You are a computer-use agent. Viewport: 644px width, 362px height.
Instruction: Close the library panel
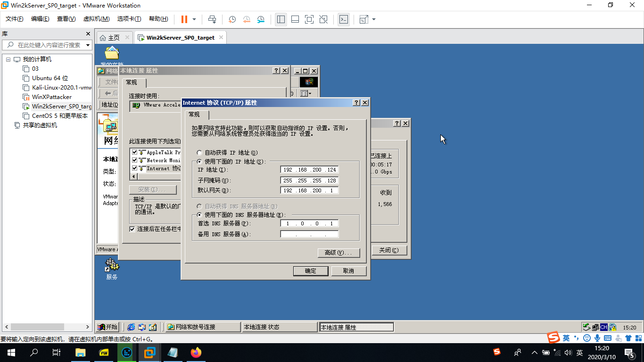coord(88,34)
